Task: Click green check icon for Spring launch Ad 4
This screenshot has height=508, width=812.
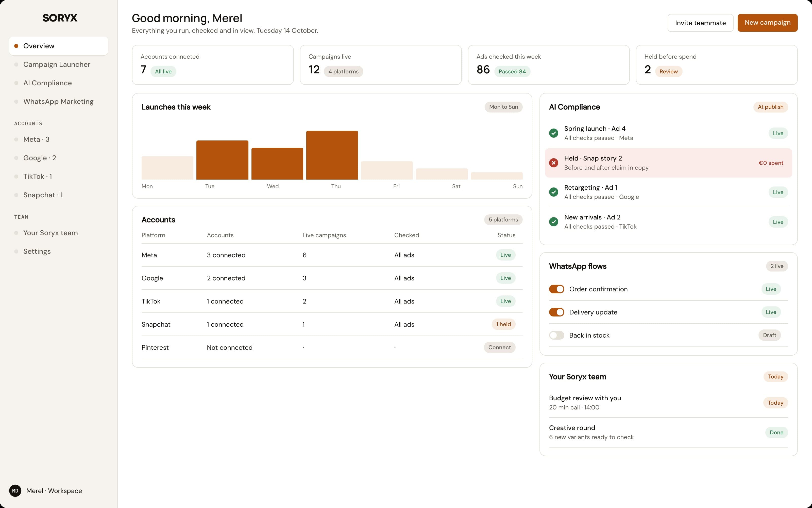Action: (554, 133)
